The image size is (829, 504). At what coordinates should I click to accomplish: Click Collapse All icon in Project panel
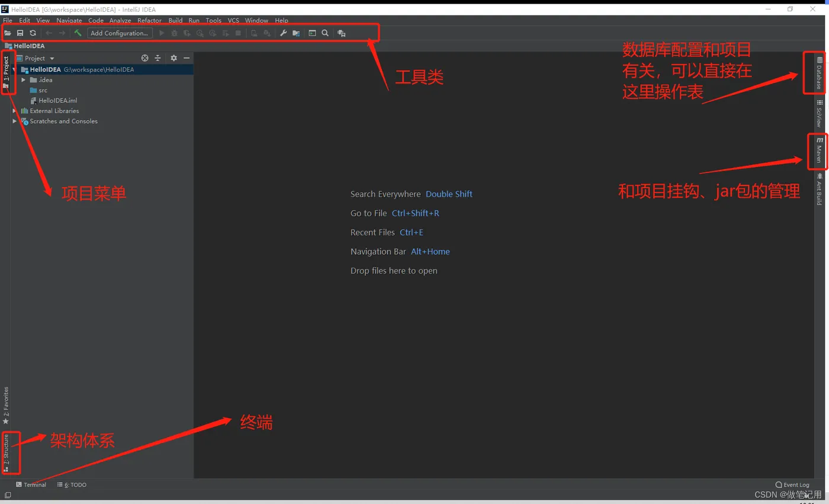158,58
